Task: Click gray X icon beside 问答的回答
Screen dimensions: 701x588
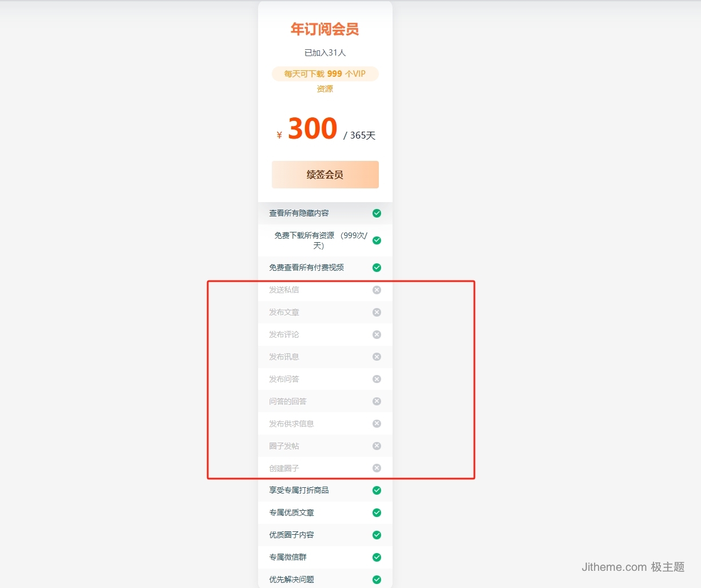Action: tap(377, 401)
